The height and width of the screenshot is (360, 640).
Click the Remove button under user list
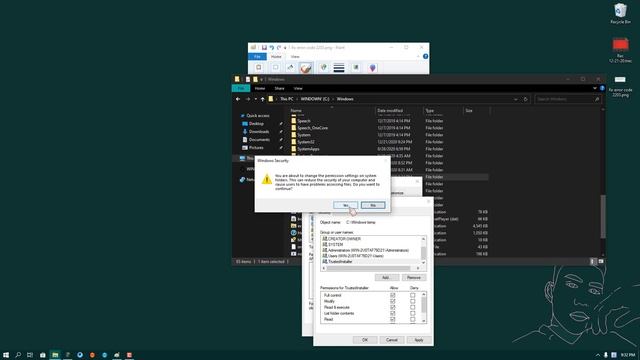point(414,278)
